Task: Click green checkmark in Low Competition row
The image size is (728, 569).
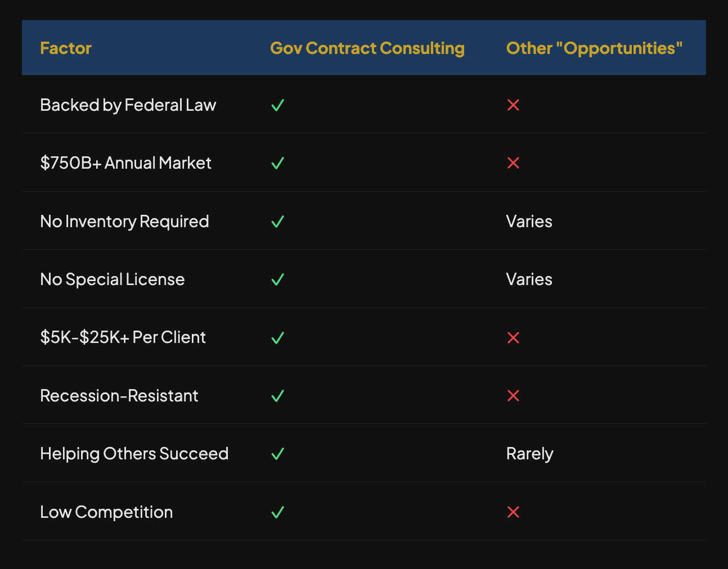Action: tap(277, 512)
